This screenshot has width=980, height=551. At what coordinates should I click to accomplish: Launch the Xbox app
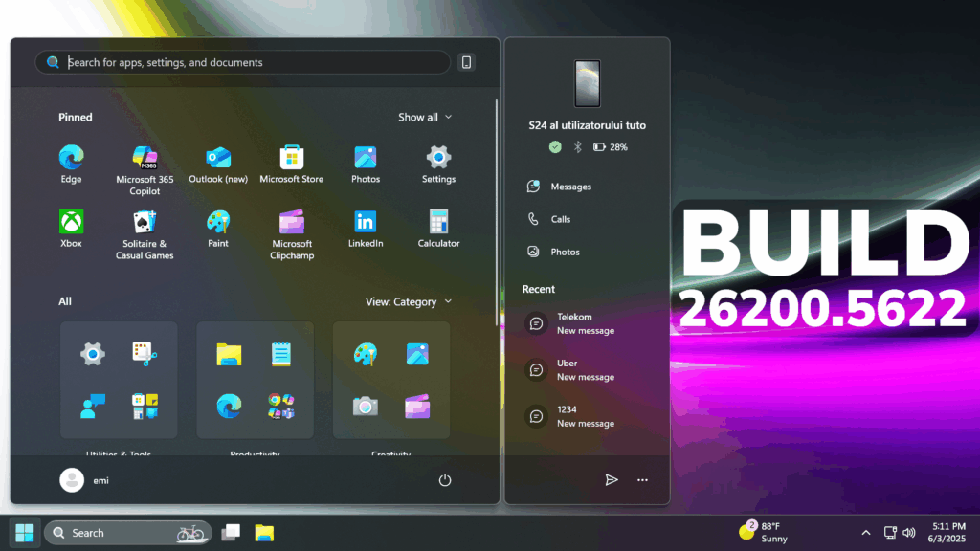[x=71, y=229]
